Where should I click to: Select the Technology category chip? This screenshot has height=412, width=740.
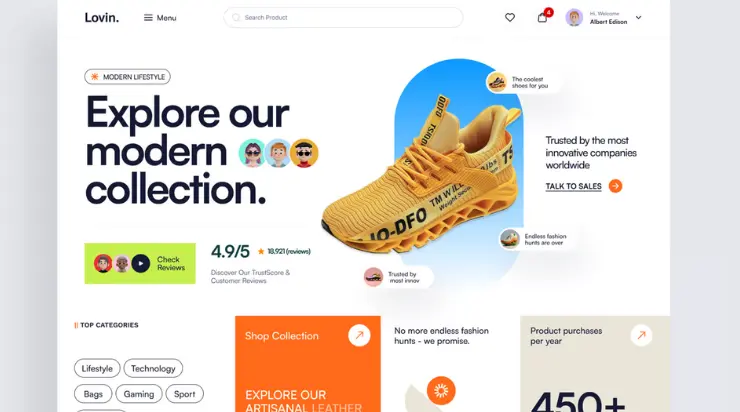[153, 368]
